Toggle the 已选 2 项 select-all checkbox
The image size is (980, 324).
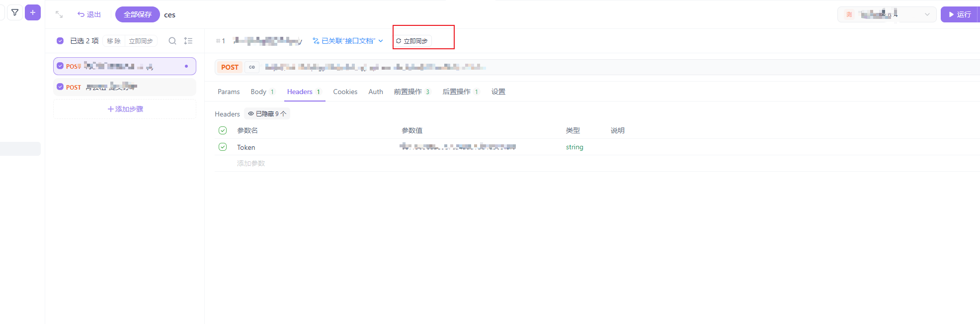[60, 41]
